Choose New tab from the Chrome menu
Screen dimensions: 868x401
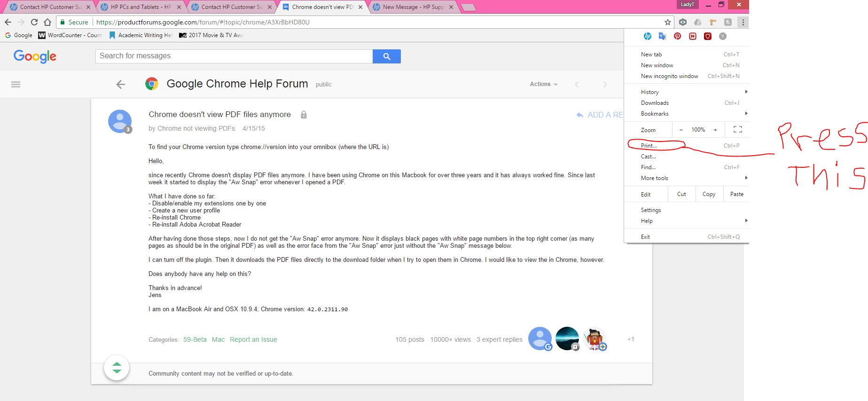[686, 55]
